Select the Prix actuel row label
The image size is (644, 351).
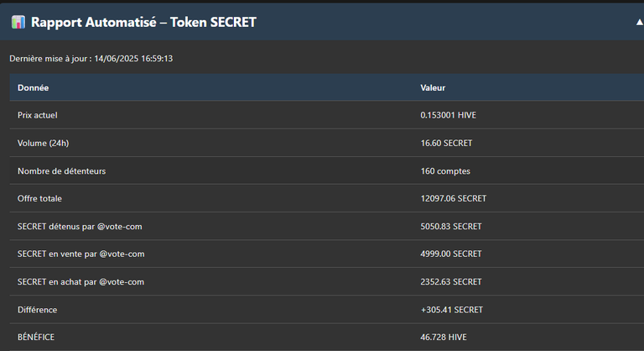tap(38, 115)
